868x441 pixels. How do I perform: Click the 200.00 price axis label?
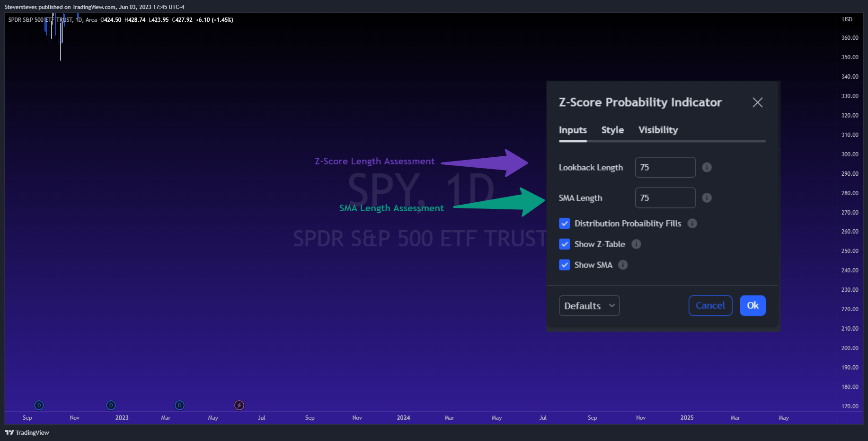(850, 348)
